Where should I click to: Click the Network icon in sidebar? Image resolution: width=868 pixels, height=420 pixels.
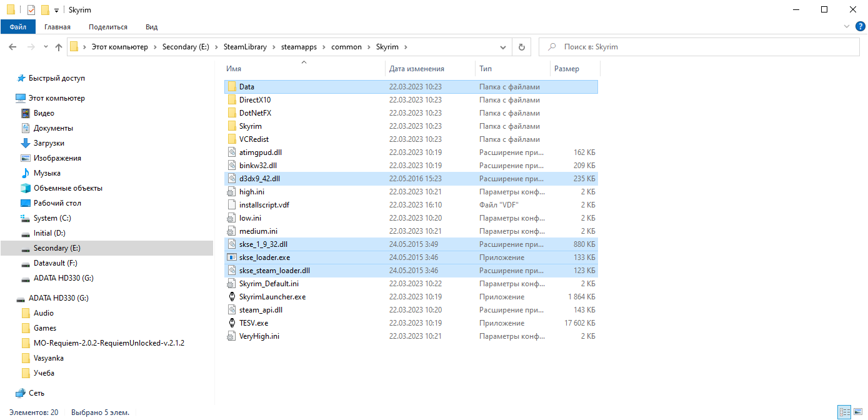click(21, 393)
